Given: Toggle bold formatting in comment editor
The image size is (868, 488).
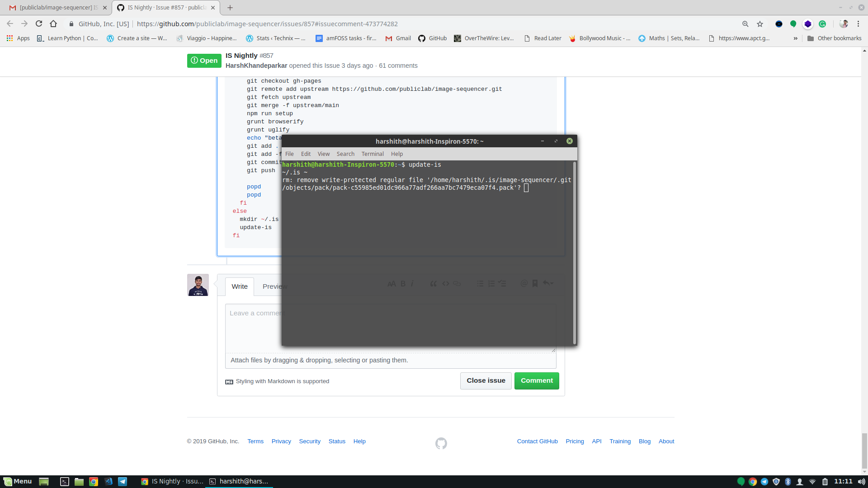Looking at the screenshot, I should tap(403, 284).
